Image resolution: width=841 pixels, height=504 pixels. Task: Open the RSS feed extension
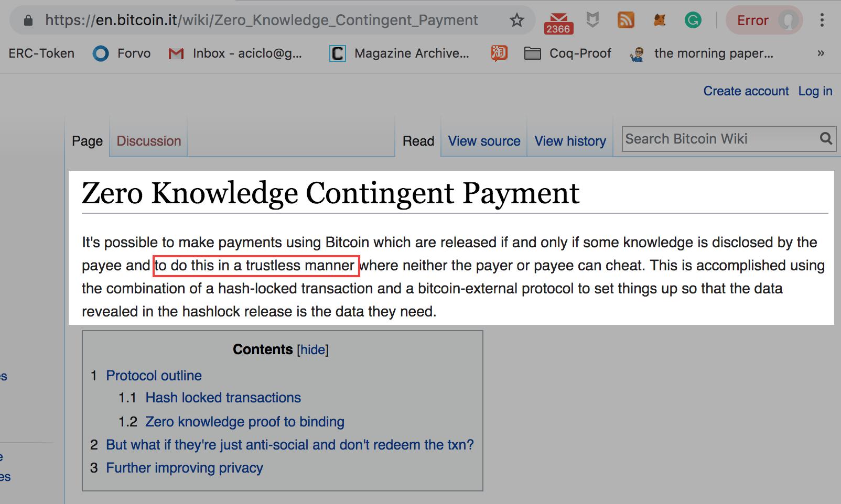pyautogui.click(x=626, y=20)
